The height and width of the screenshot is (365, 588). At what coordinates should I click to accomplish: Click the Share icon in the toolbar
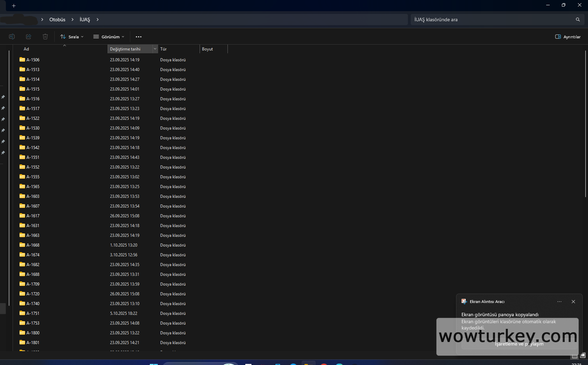coord(29,37)
